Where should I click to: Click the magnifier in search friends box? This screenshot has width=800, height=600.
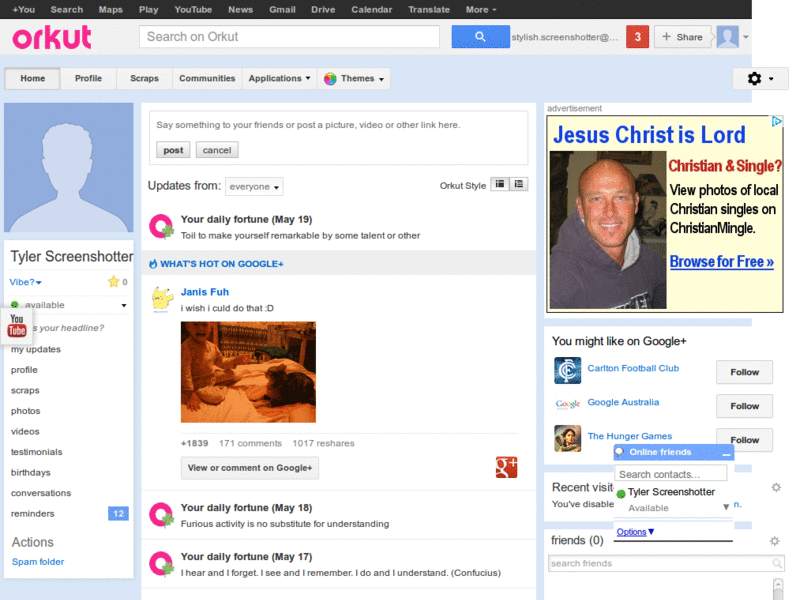click(777, 563)
